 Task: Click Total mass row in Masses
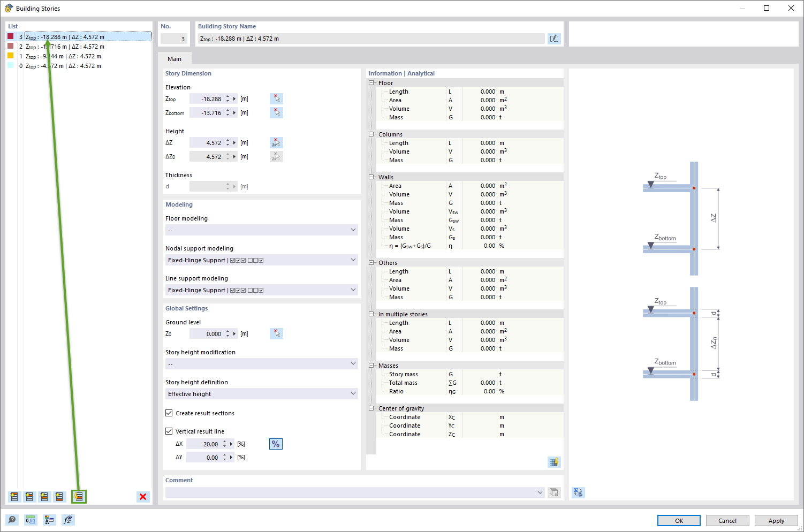[471, 383]
